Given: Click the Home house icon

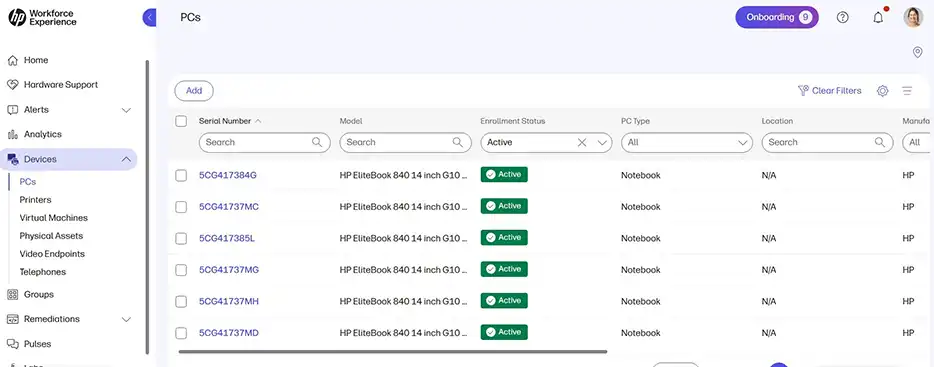Looking at the screenshot, I should coord(13,60).
